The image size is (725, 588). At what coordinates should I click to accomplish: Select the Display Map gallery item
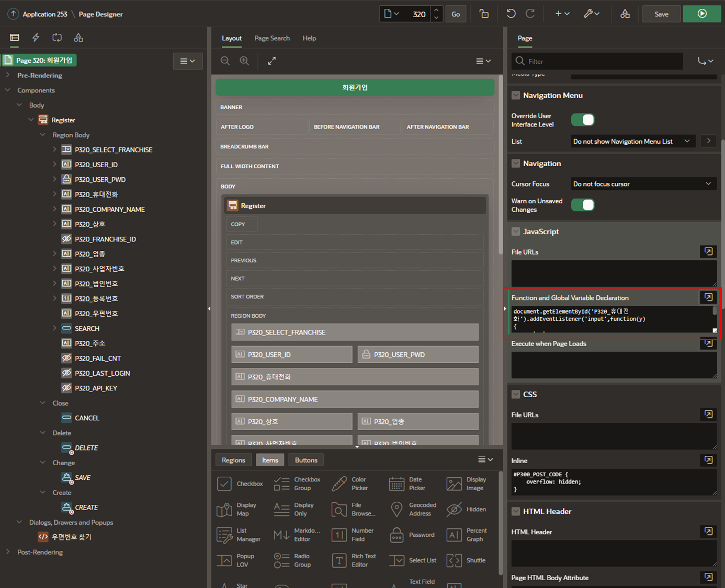(x=237, y=510)
